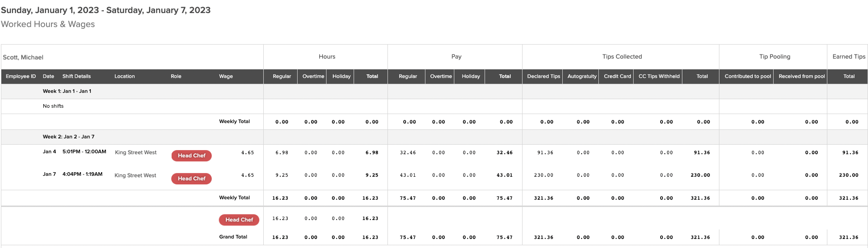This screenshot has height=248, width=868.
Task: Click the King Street West location for Jan 7
Action: click(x=135, y=176)
